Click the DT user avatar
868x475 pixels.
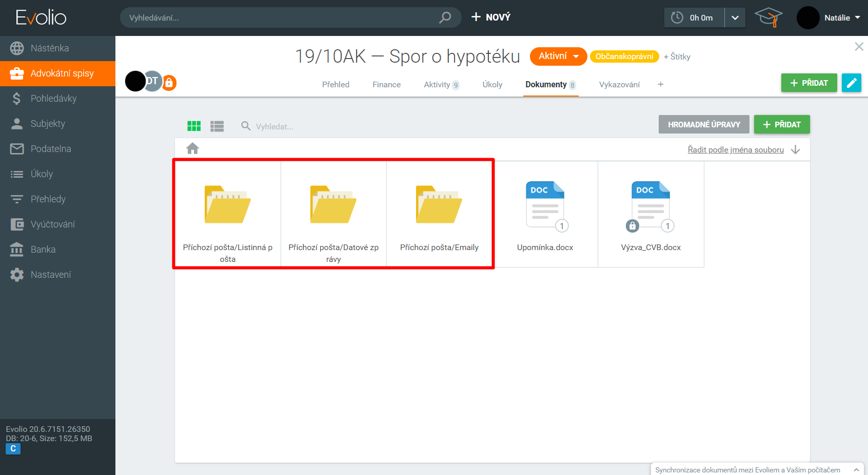pos(153,81)
